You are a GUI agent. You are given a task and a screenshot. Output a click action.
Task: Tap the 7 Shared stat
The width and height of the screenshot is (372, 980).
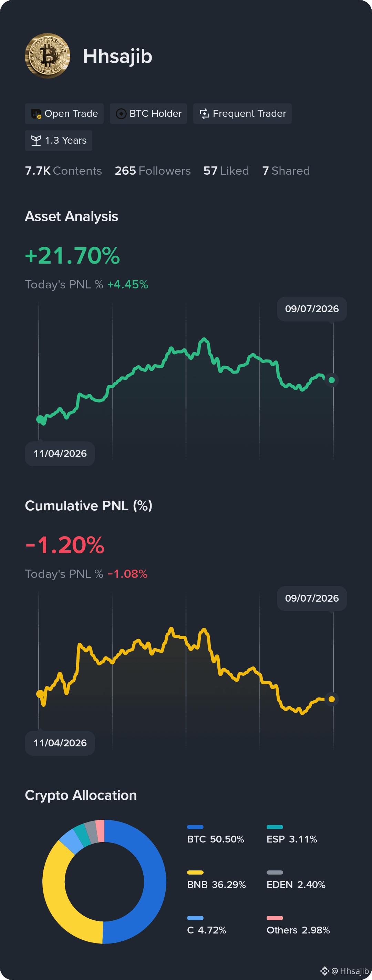click(x=286, y=171)
